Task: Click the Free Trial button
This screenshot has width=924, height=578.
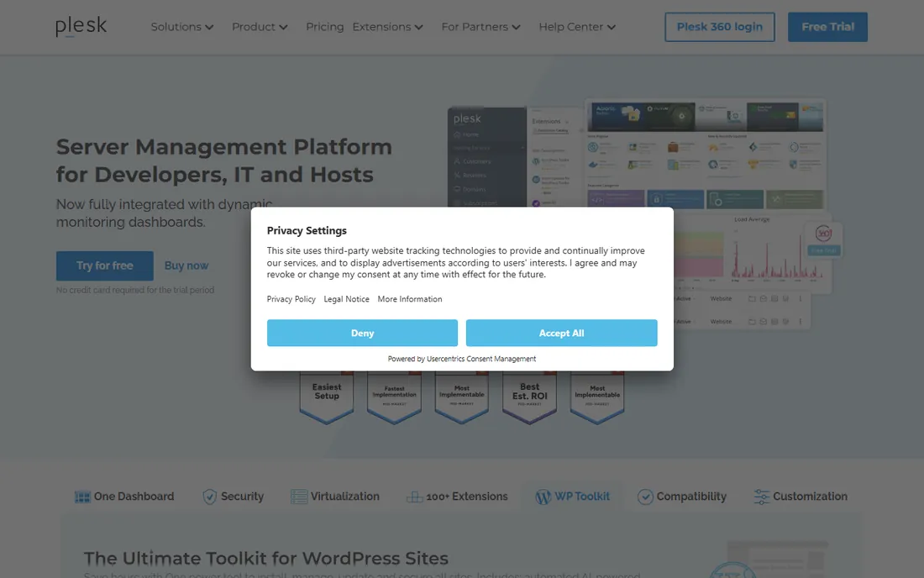Action: [827, 27]
